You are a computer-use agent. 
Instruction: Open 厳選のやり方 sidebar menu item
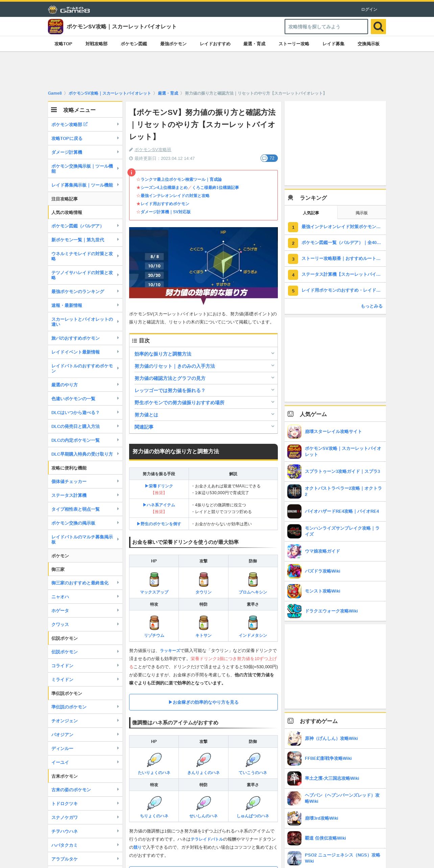85,385
